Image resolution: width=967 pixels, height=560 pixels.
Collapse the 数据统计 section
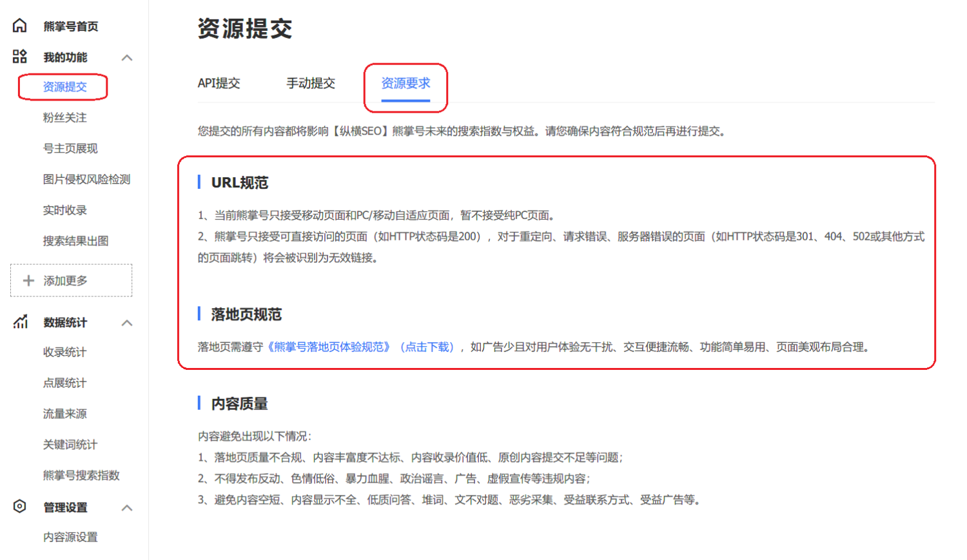[x=128, y=323]
